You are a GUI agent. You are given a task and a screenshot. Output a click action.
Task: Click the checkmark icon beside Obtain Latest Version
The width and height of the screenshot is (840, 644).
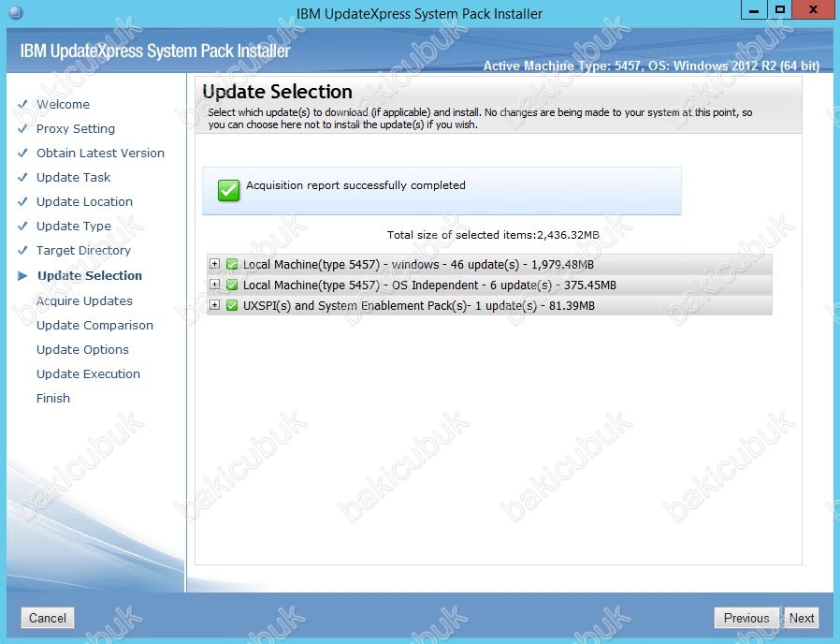(x=22, y=153)
